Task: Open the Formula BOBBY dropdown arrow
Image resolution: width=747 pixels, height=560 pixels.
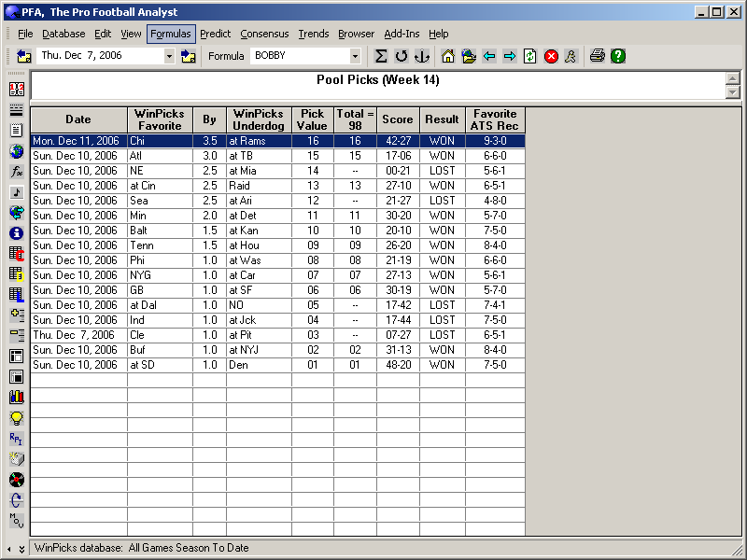Action: pyautogui.click(x=355, y=56)
